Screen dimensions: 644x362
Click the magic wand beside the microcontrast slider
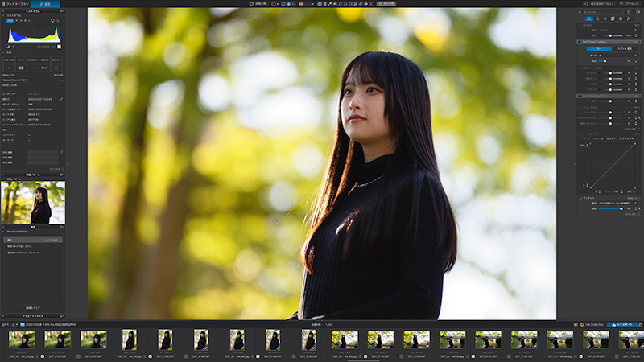pos(639,117)
